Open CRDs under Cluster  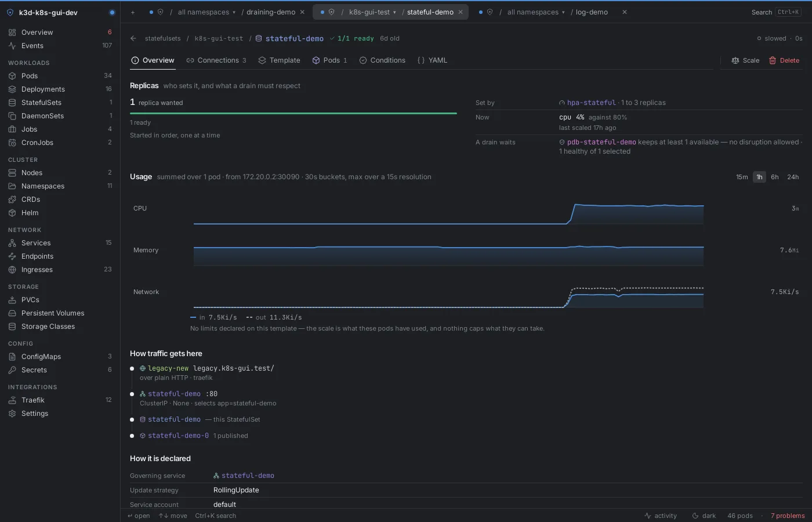[60, 200]
